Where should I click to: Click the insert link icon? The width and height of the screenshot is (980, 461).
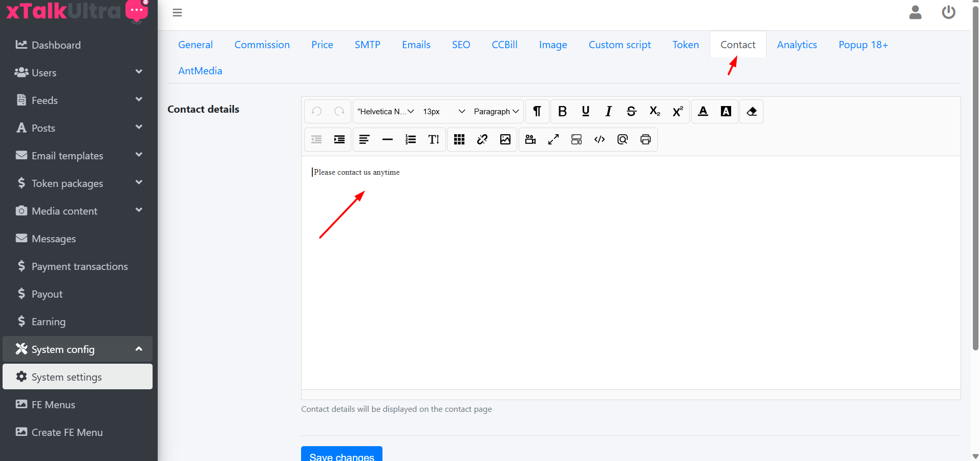[482, 139]
